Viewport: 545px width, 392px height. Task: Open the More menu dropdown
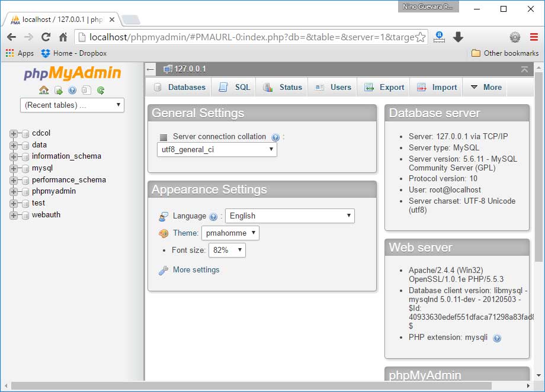pyautogui.click(x=486, y=87)
